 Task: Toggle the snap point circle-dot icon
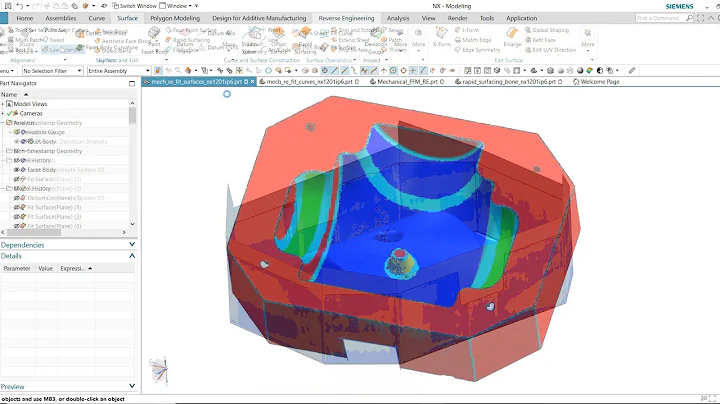pos(393,71)
